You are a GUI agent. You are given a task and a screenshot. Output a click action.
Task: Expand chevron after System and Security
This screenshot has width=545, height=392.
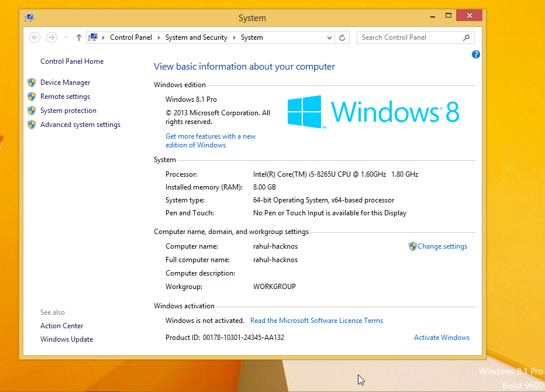coord(234,37)
